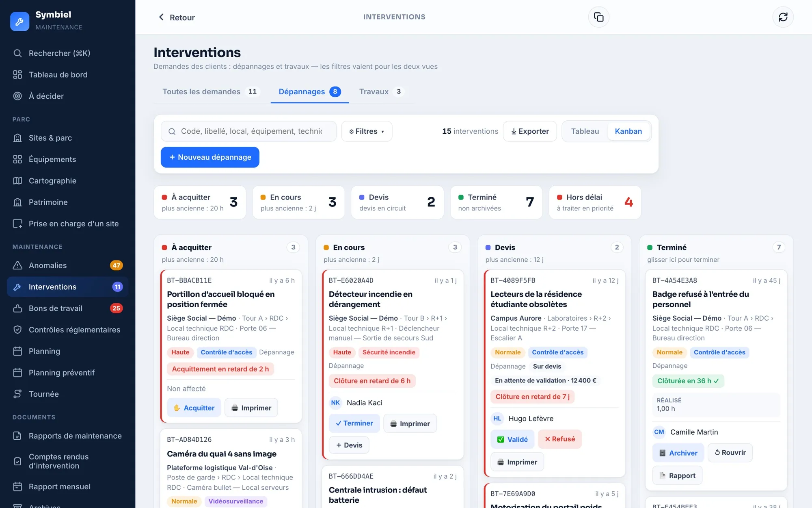Open Bons de travail

coord(67,308)
